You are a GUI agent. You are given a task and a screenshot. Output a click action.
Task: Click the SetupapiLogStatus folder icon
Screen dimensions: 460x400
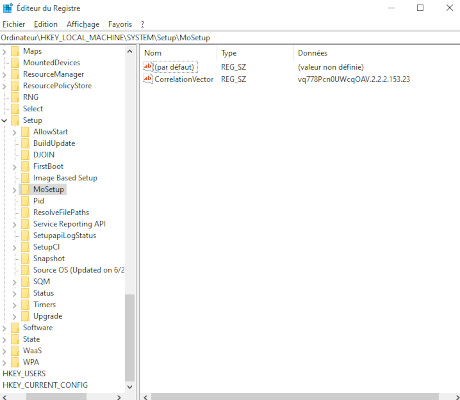pyautogui.click(x=25, y=236)
